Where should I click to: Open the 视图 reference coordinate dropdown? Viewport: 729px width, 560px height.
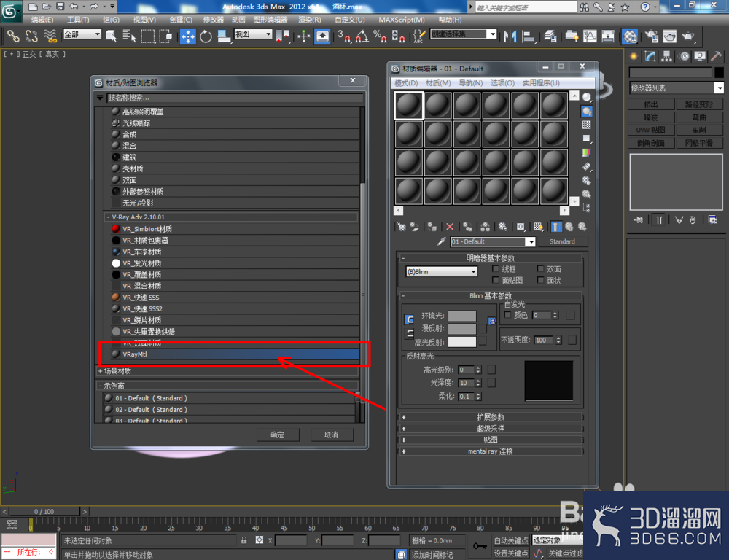click(253, 34)
